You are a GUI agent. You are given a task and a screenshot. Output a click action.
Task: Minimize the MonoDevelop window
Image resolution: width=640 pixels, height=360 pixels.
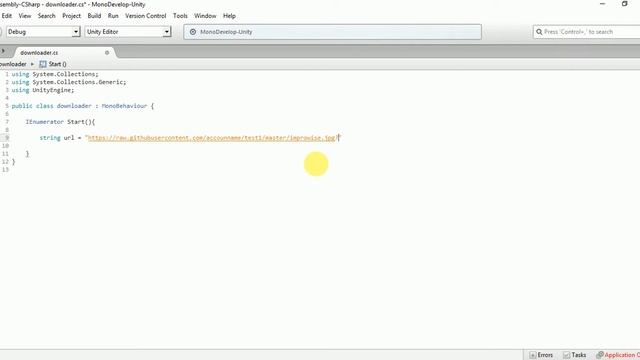[x=602, y=4]
